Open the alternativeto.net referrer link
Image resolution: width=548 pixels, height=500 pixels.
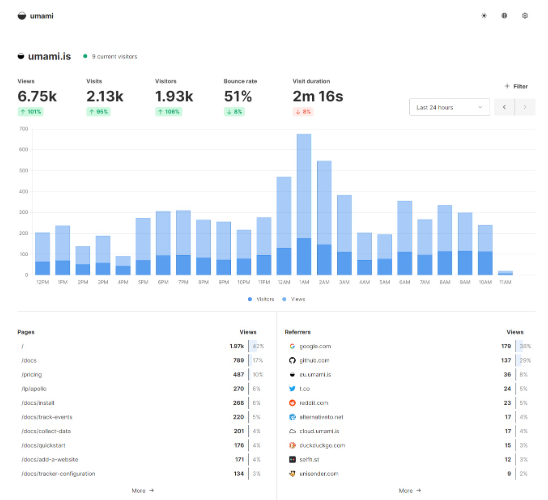[x=321, y=417]
